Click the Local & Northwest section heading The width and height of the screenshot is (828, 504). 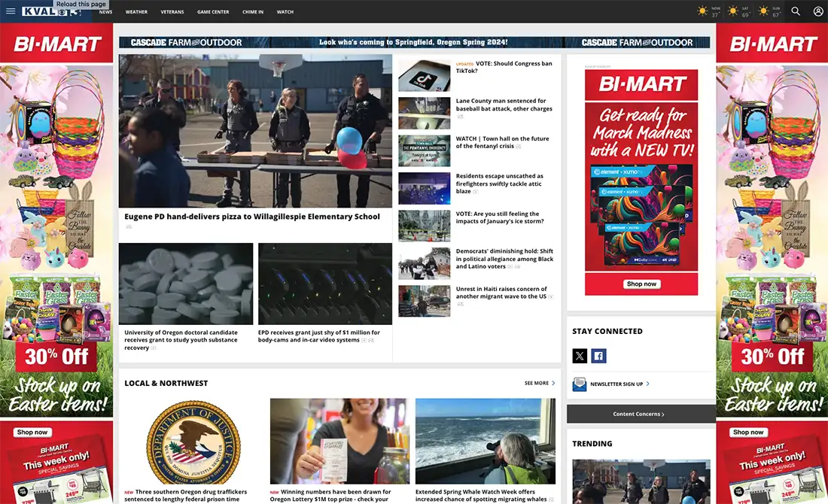pos(166,383)
